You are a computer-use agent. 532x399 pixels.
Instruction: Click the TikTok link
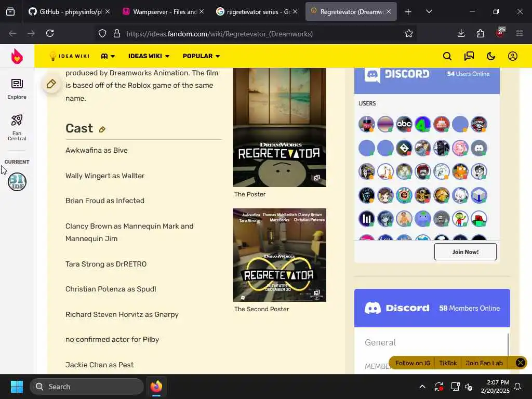tap(448, 363)
